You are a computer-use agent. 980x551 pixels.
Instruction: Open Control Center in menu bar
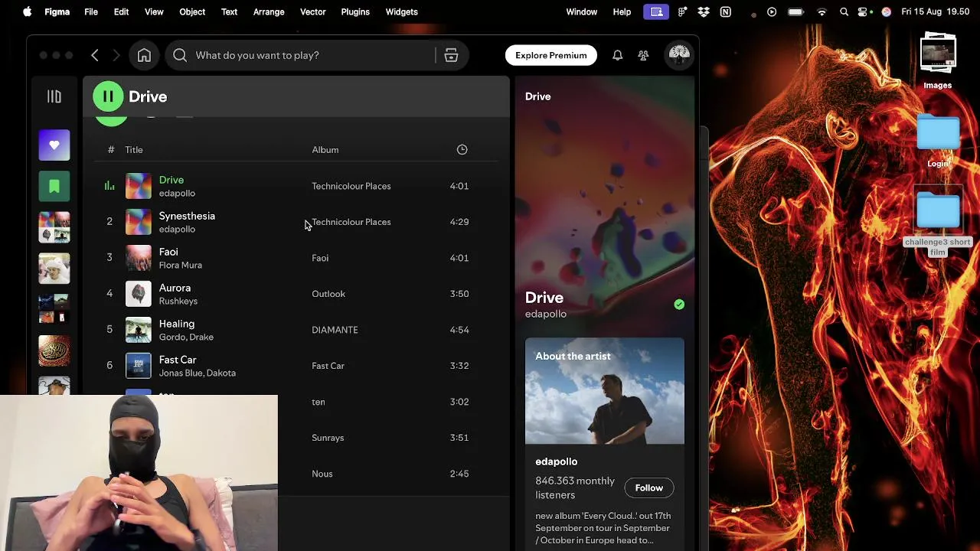864,11
